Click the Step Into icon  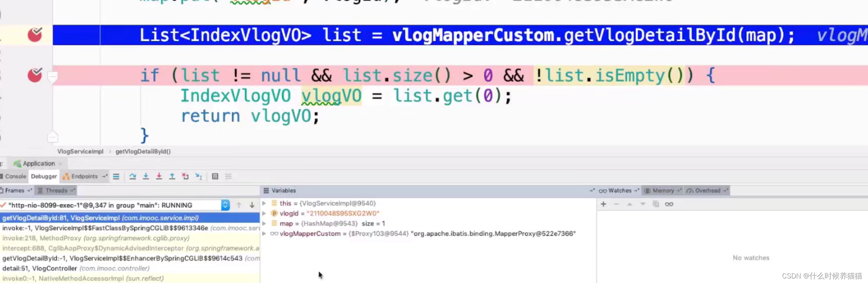click(x=146, y=176)
